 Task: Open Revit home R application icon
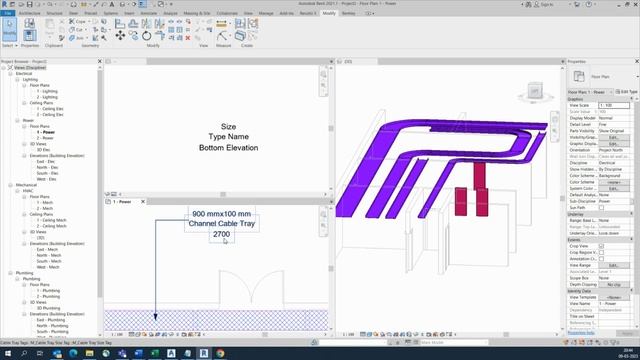pyautogui.click(x=4, y=4)
